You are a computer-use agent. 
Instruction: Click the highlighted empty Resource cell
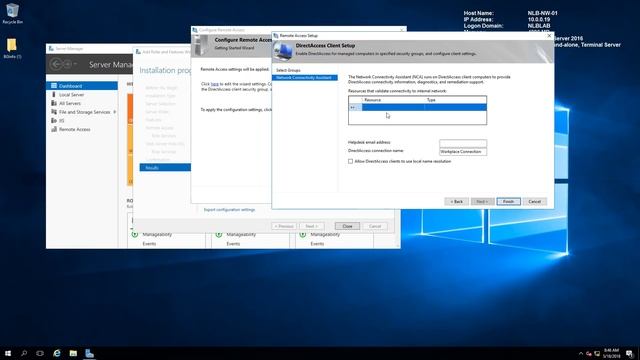[393, 107]
